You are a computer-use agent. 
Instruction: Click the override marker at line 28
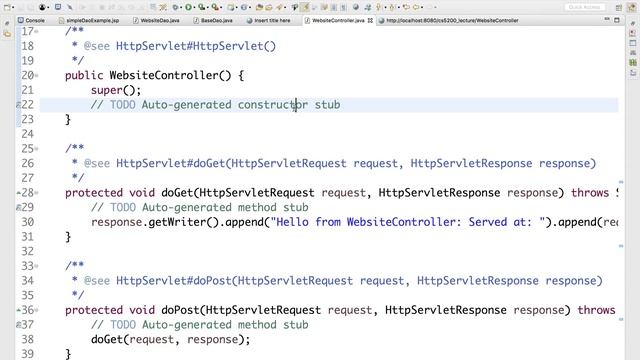[18, 193]
